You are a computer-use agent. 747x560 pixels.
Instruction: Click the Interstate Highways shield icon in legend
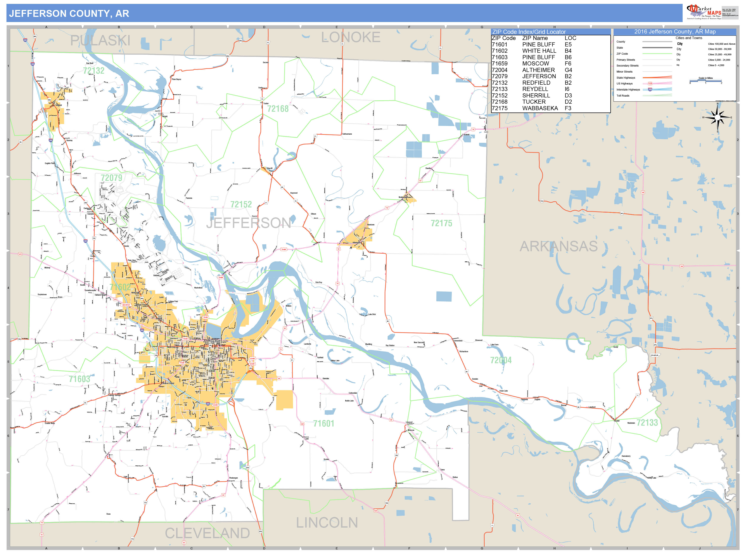pyautogui.click(x=650, y=90)
